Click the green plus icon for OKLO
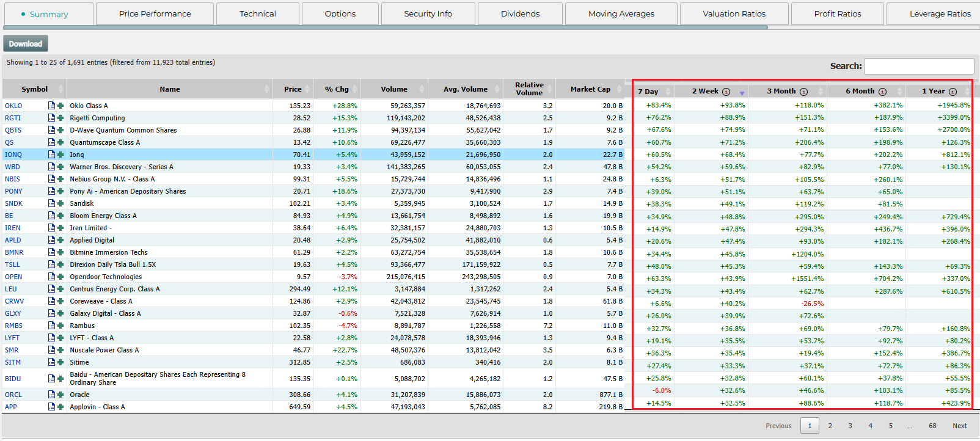 click(60, 106)
